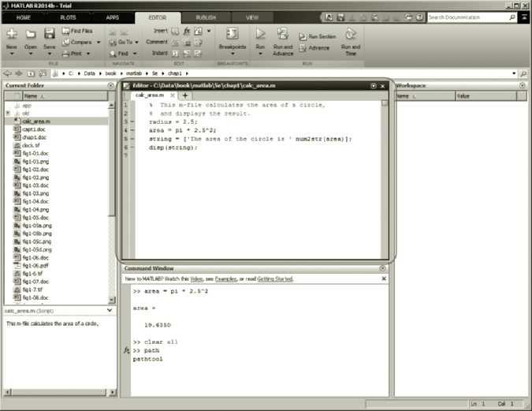Screen dimensions: 532x411
Task: Click fx function browser in Command Window
Action: pyautogui.click(x=127, y=350)
